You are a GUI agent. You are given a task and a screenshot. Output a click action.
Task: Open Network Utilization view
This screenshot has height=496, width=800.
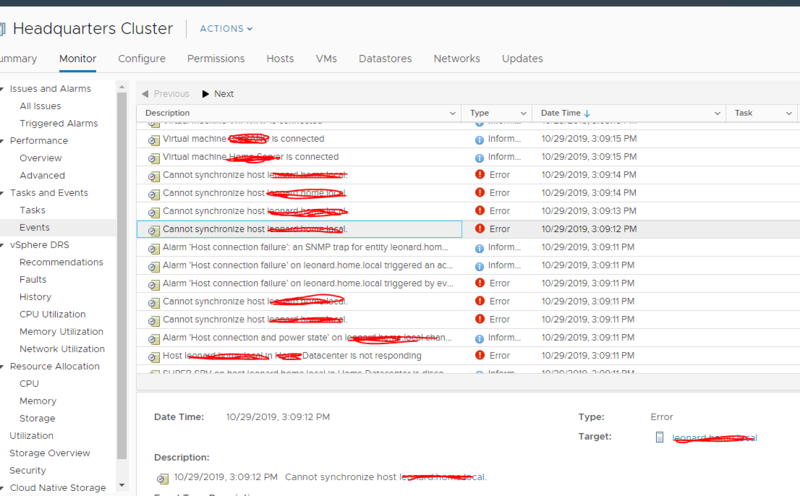coord(62,349)
